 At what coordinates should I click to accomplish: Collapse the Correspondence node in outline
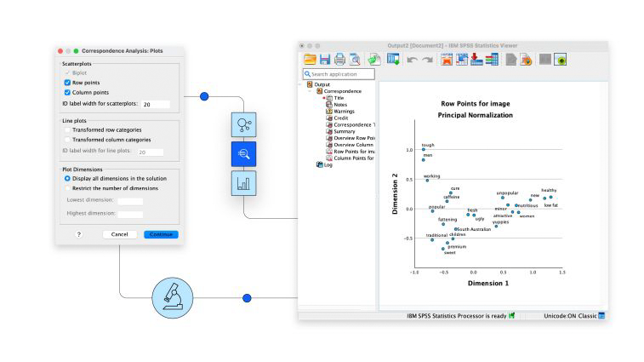[x=310, y=91]
